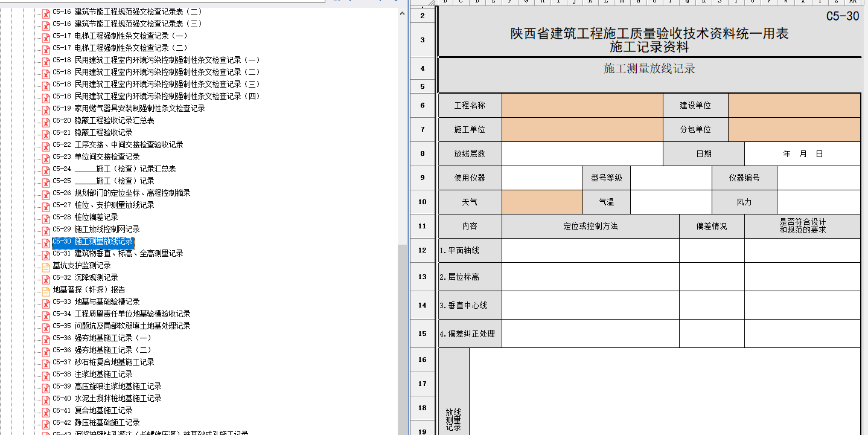
Task: Click the 施工测量放线记录 title cell
Action: (x=649, y=69)
